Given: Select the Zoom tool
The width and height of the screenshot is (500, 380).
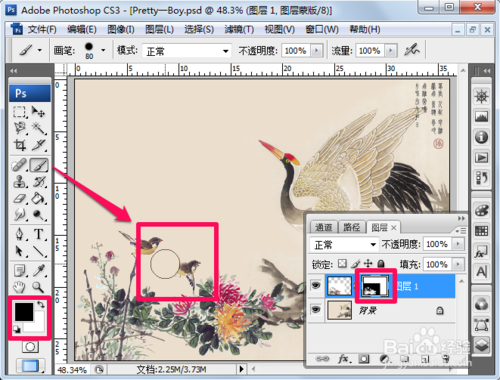Looking at the screenshot, I should 38,287.
